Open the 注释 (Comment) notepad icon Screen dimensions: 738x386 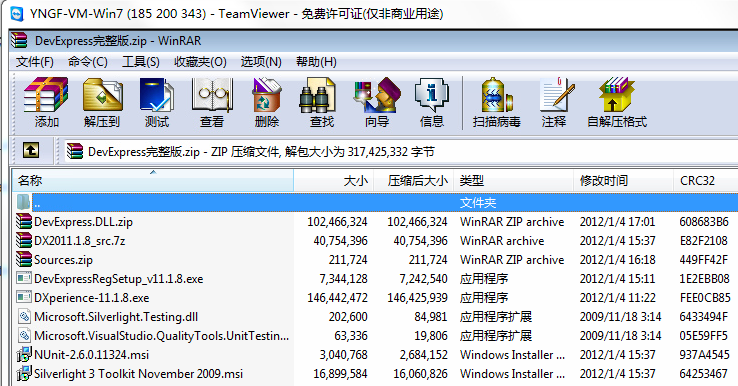point(554,102)
